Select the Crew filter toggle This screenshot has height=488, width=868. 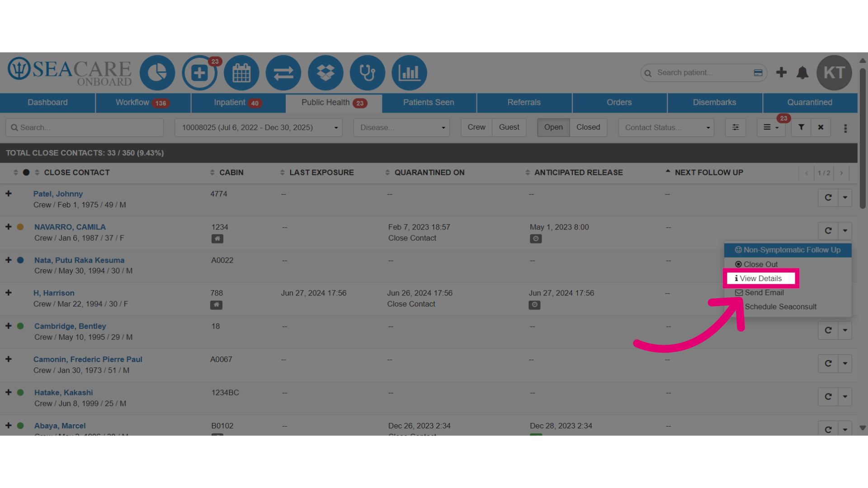click(476, 127)
